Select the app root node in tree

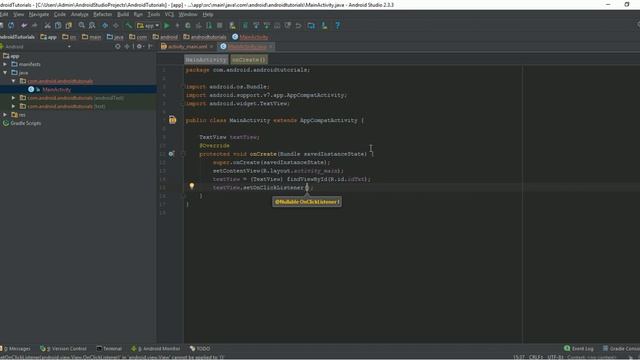coord(15,56)
